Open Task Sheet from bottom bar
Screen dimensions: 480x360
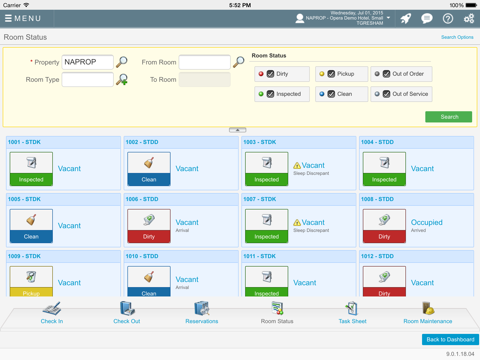click(x=352, y=313)
